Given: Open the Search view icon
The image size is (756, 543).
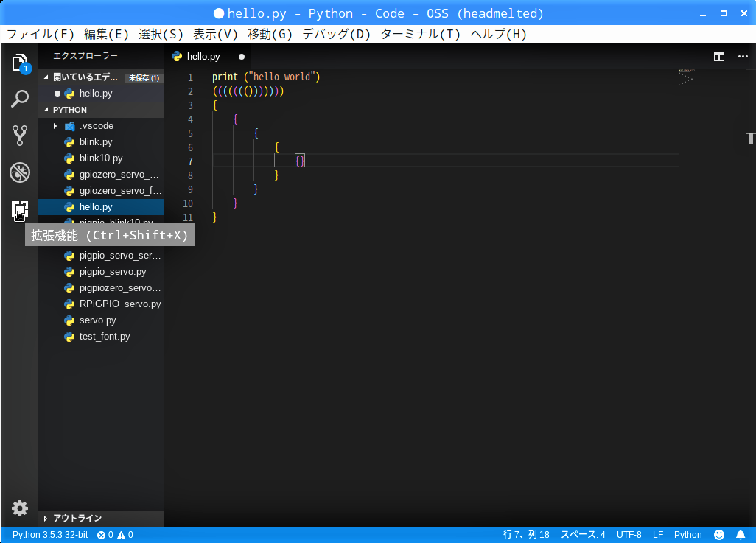Looking at the screenshot, I should tap(20, 99).
